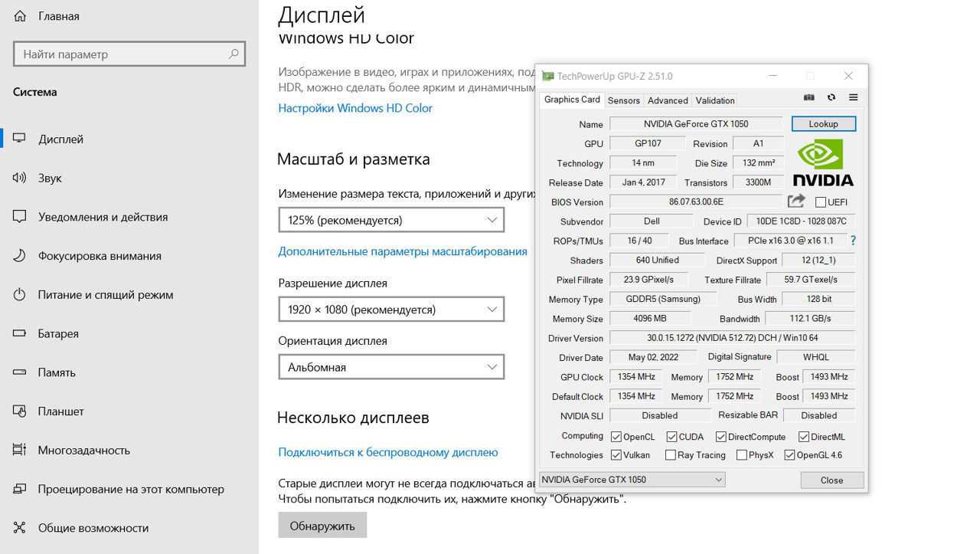980x554 pixels.
Task: Click the Power and sleep icon
Action: coord(20,295)
